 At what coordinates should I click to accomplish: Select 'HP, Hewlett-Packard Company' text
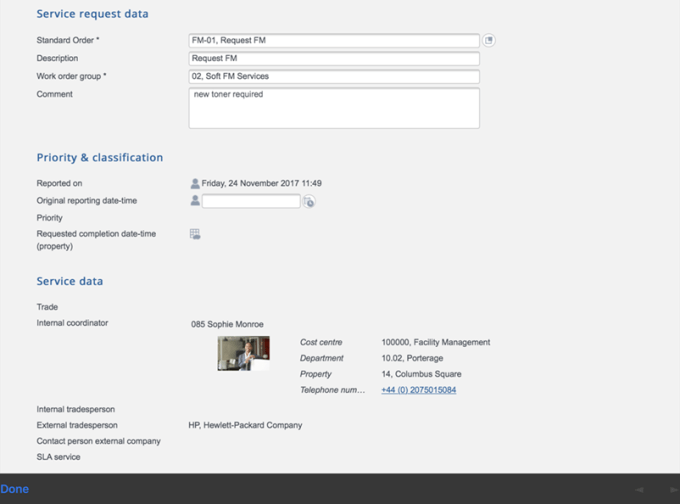245,425
